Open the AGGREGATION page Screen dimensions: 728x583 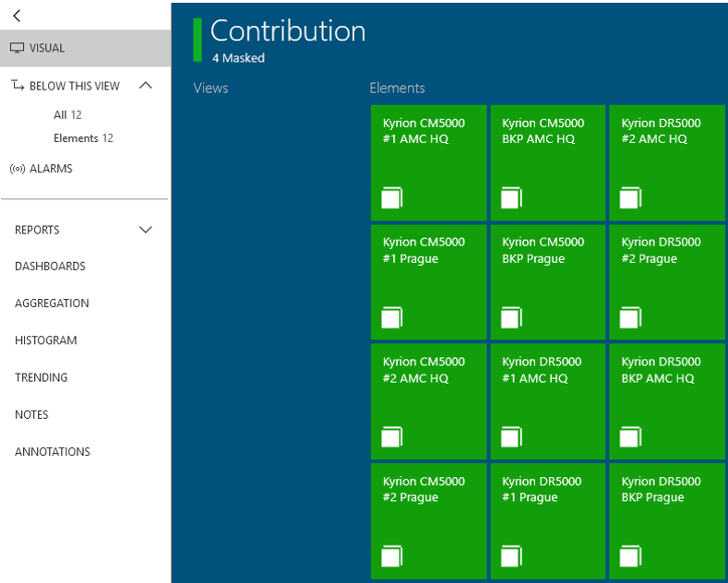(52, 303)
